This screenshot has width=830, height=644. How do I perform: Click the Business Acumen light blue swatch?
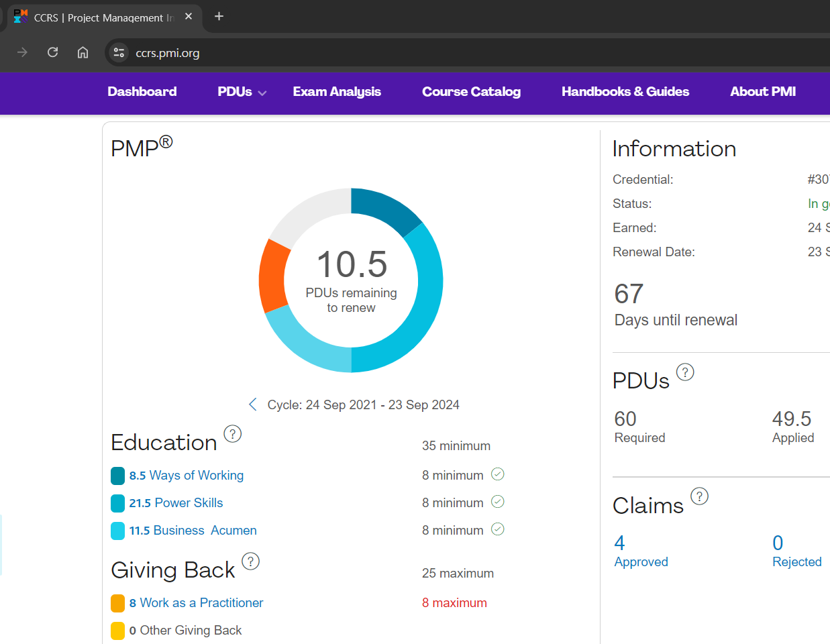pos(117,531)
